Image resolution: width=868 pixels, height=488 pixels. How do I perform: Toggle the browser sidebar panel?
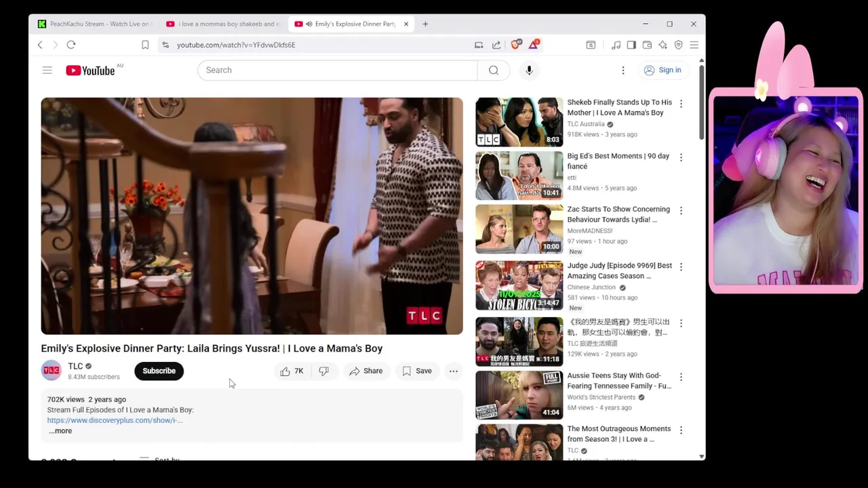point(631,45)
